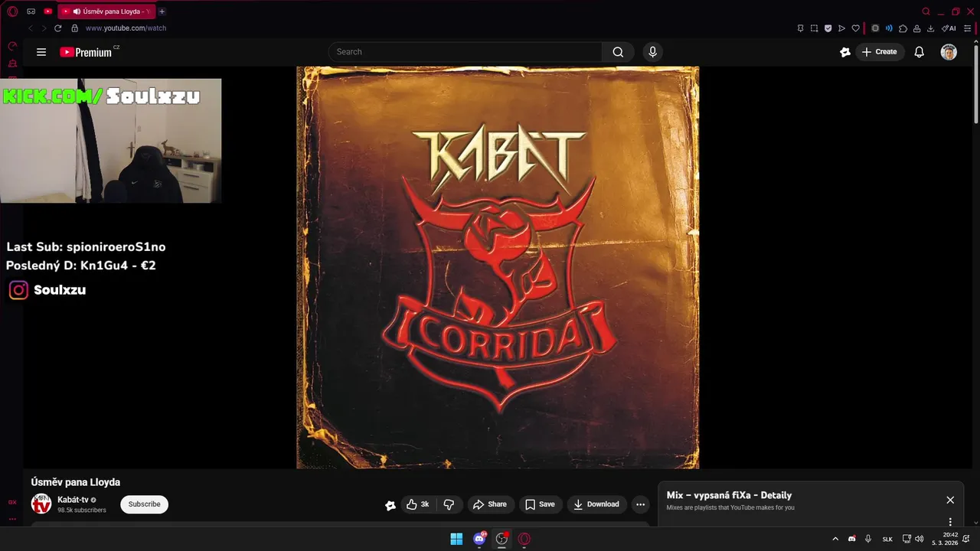Open the GX Control chip icon

click(x=876, y=28)
